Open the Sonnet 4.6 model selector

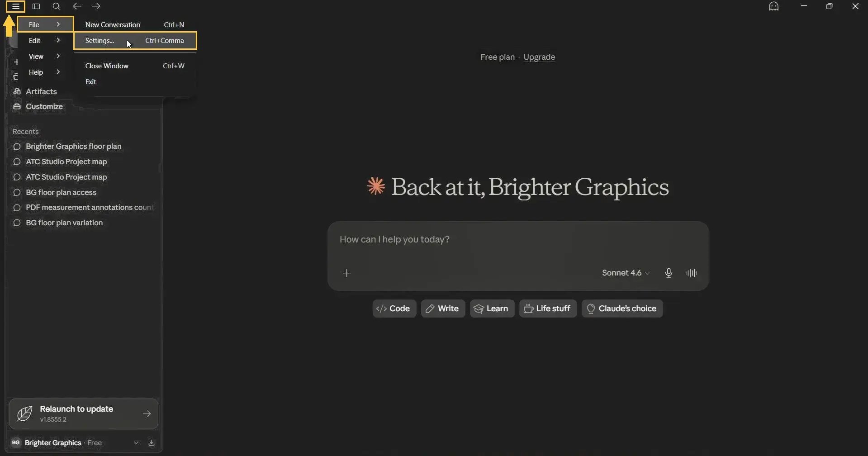pyautogui.click(x=626, y=273)
